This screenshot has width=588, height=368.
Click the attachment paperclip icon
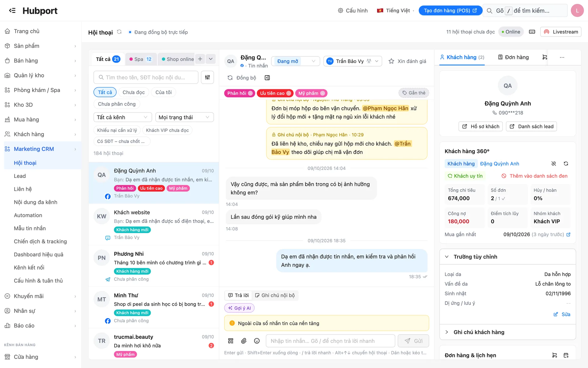coord(244,341)
